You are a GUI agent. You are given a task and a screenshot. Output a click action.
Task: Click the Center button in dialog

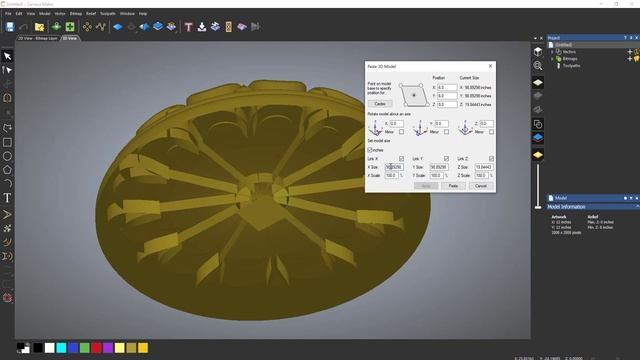(380, 104)
